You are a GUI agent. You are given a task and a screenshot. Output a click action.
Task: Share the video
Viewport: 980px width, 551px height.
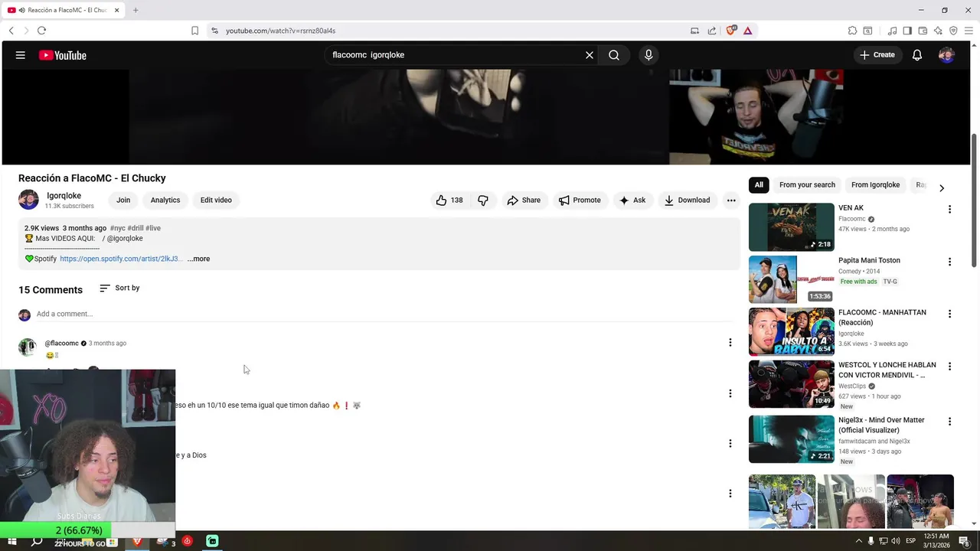pyautogui.click(x=524, y=201)
